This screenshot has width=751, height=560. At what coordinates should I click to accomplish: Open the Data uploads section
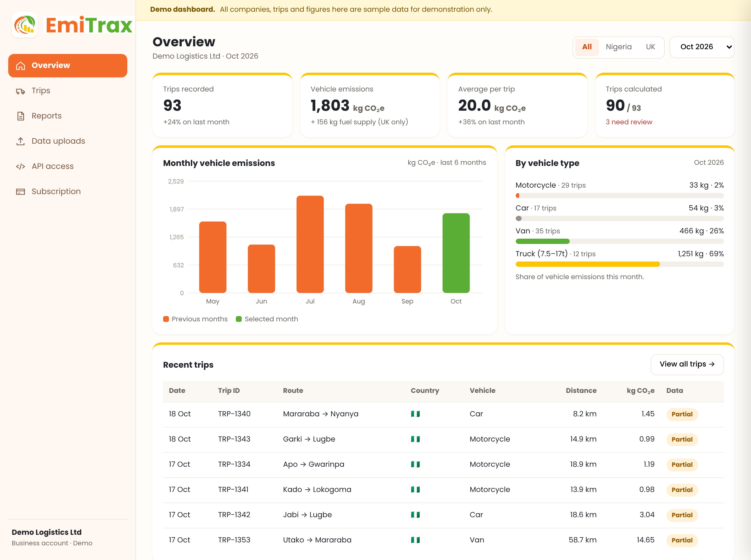tap(67, 141)
